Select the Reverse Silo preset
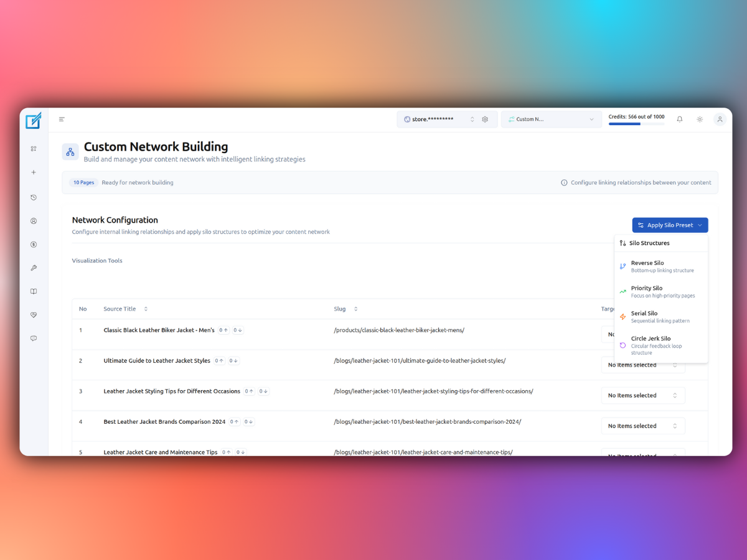The image size is (747, 560). [x=661, y=266]
